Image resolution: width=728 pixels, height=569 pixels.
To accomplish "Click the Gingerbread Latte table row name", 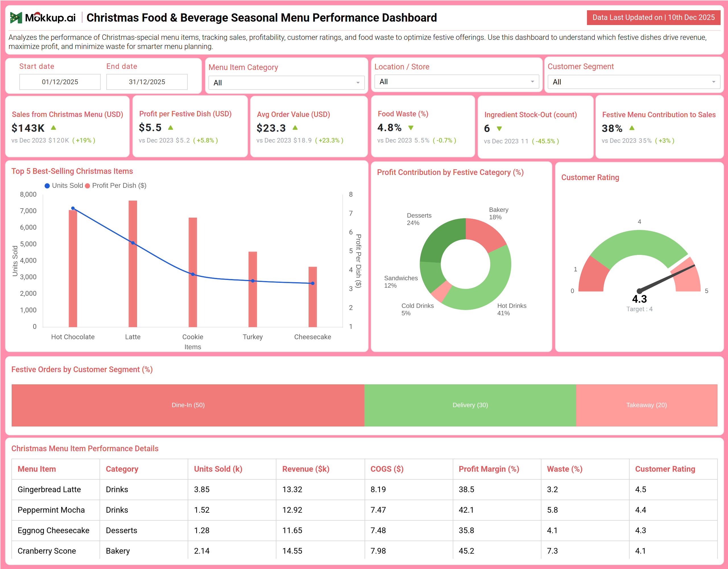I will (x=49, y=489).
